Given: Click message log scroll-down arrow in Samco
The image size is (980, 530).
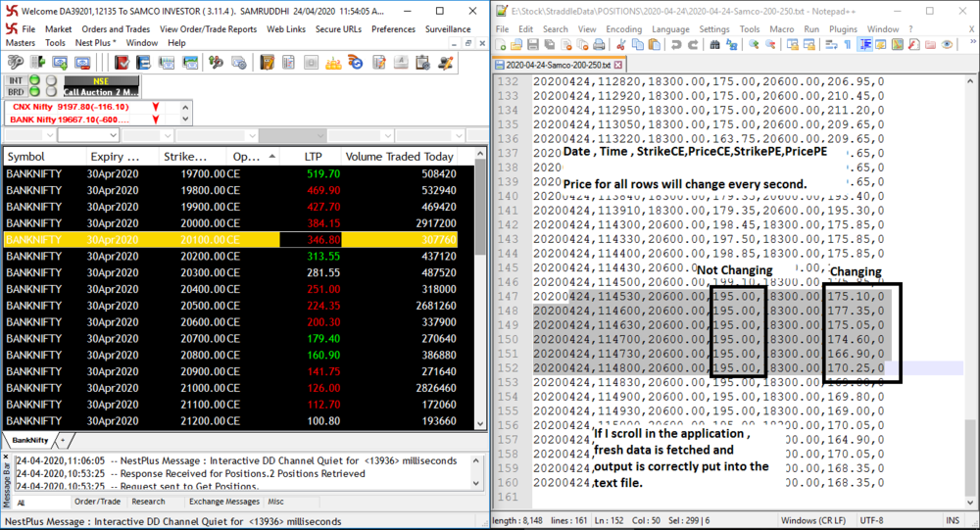Looking at the screenshot, I should point(475,483).
